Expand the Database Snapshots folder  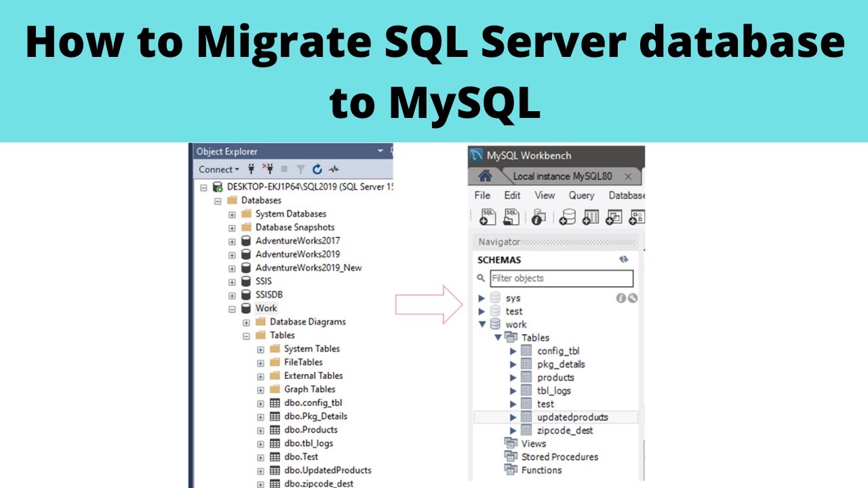pyautogui.click(x=232, y=228)
